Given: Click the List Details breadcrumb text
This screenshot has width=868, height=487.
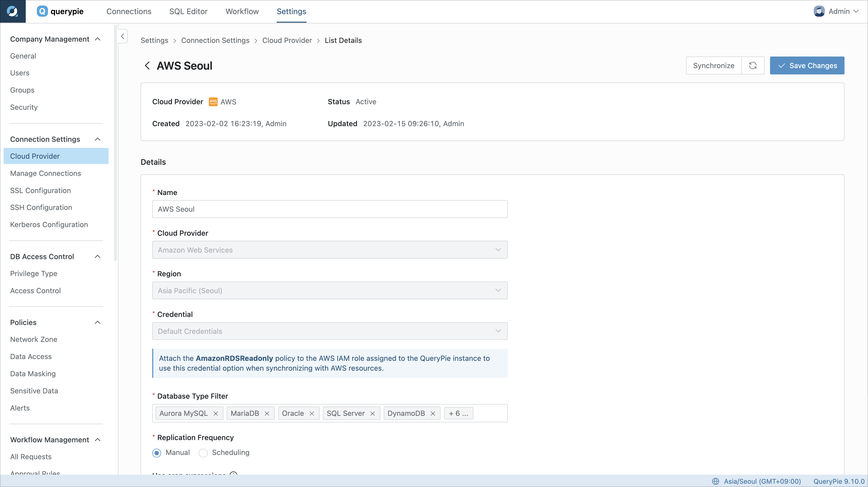Looking at the screenshot, I should [x=343, y=40].
